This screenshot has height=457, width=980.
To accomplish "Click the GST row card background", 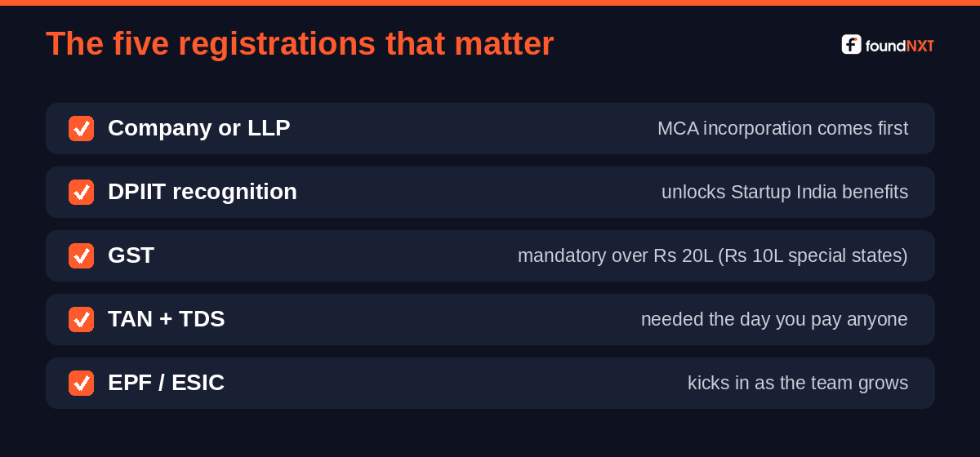I will [490, 255].
